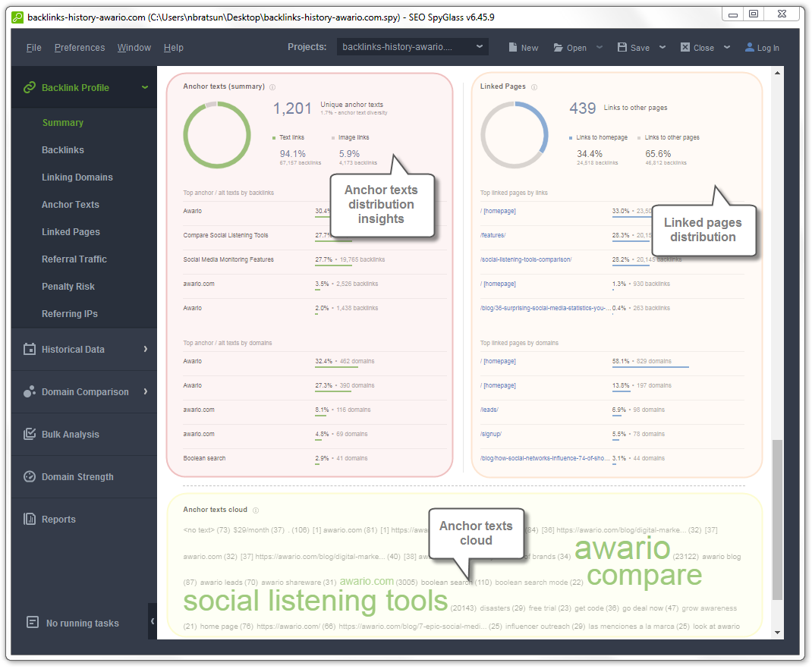The height and width of the screenshot is (669, 812).
Task: Open the Help menu
Action: (174, 48)
